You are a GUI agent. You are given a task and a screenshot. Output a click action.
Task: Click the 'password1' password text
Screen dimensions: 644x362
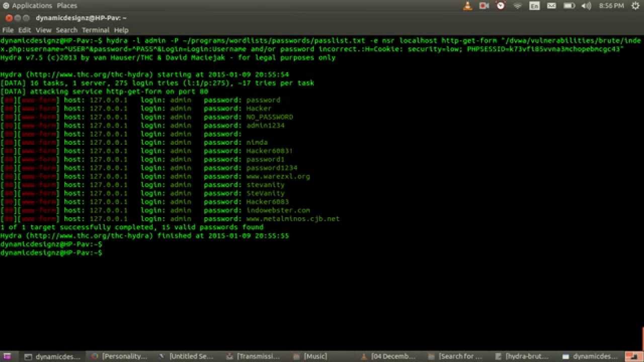pyautogui.click(x=265, y=159)
